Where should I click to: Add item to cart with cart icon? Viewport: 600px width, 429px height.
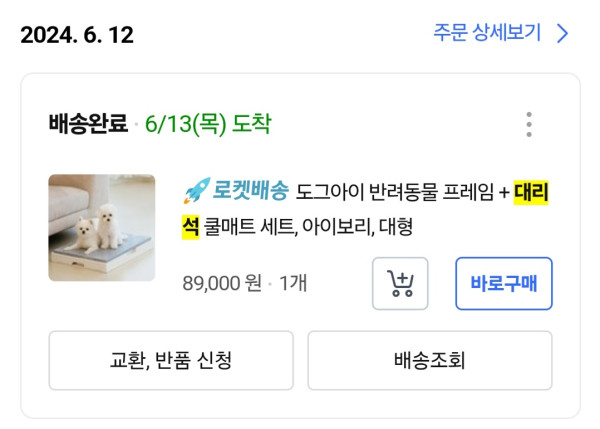399,284
